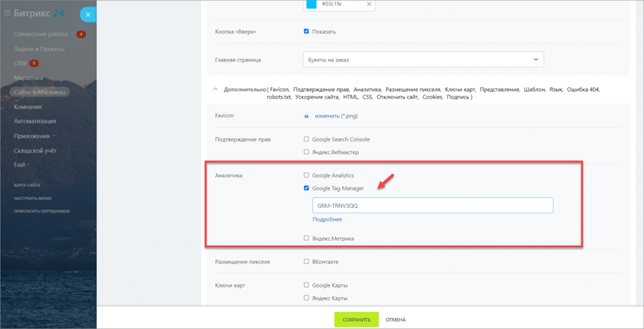Toggle the Показать checkbox for Кнопка «Вверх»
The height and width of the screenshot is (329, 644).
[x=306, y=31]
